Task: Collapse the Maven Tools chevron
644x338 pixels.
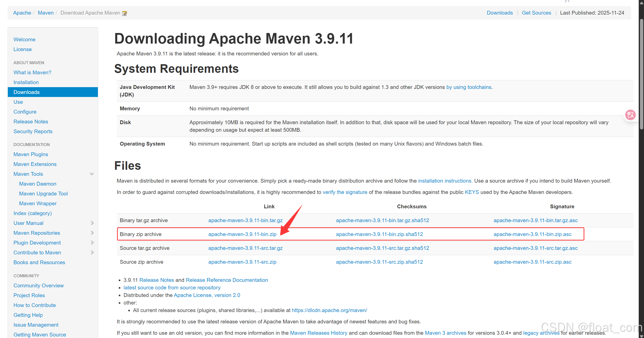Action: pos(92,174)
